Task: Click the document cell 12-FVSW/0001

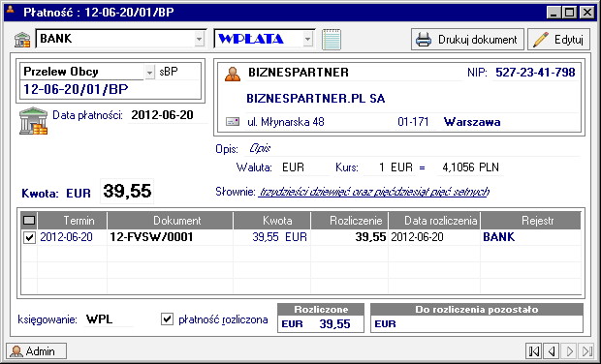Action: coord(170,237)
